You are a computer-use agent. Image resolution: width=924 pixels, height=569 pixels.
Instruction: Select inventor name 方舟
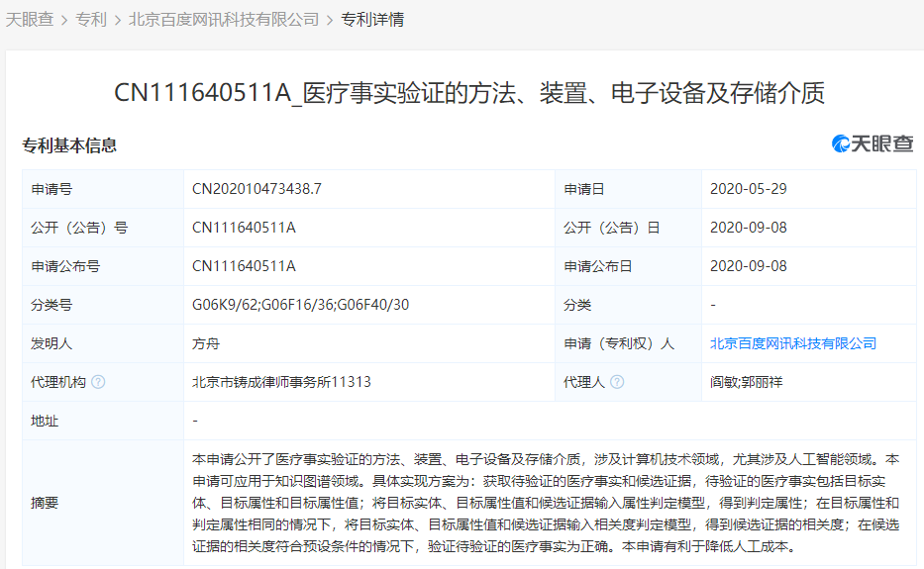[x=206, y=343]
